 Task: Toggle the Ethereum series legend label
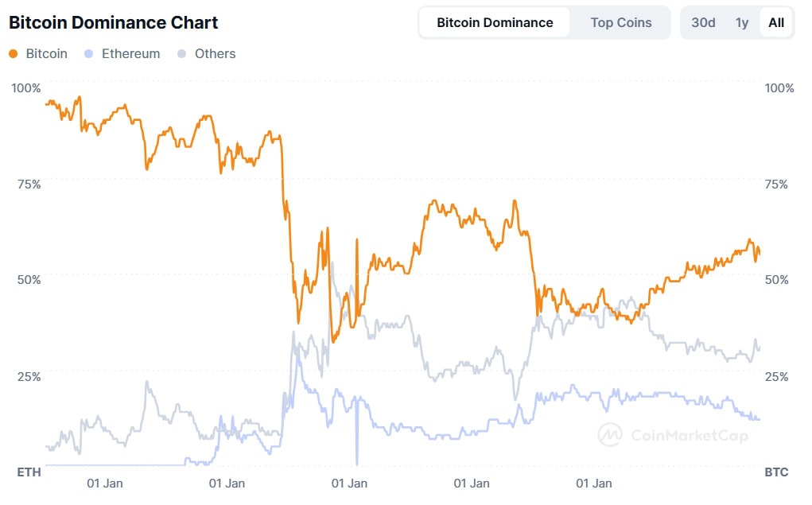pos(131,54)
